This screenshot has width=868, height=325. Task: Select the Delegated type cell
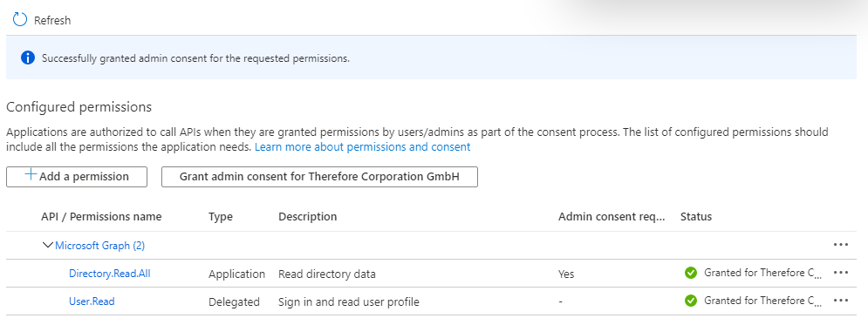click(x=234, y=301)
